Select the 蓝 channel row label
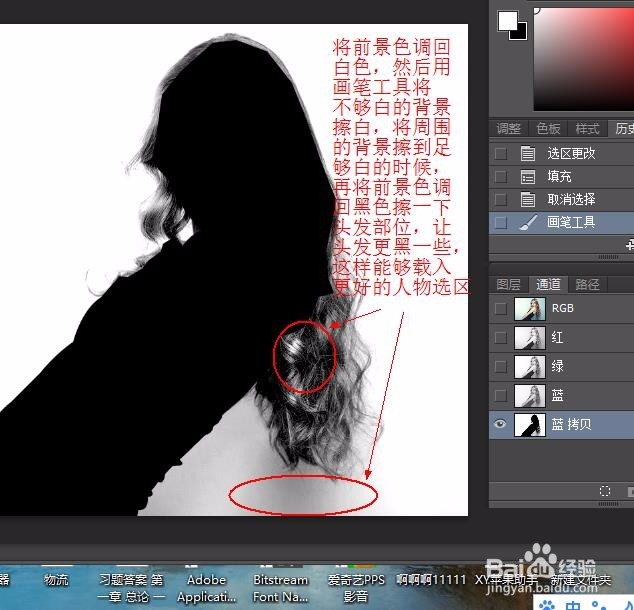 tap(558, 395)
